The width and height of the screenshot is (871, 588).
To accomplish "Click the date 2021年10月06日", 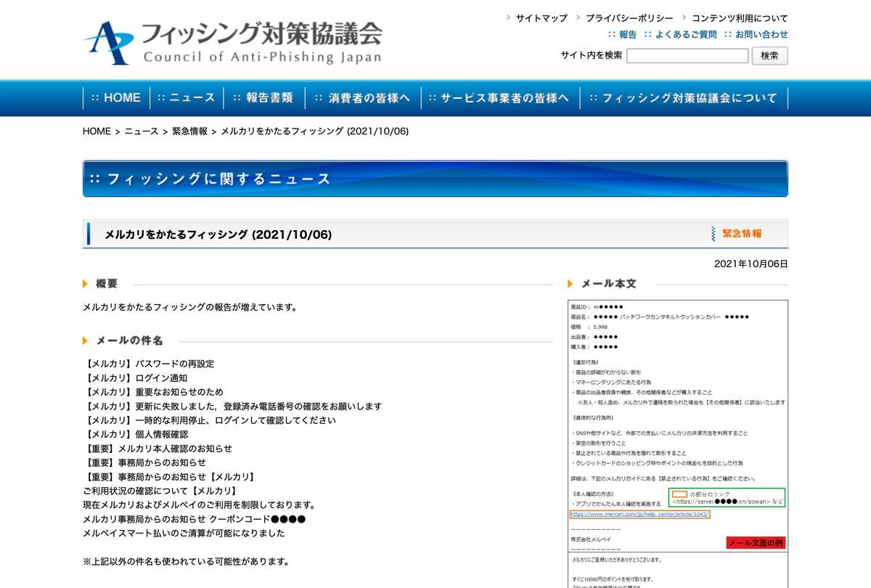I will tap(751, 264).
